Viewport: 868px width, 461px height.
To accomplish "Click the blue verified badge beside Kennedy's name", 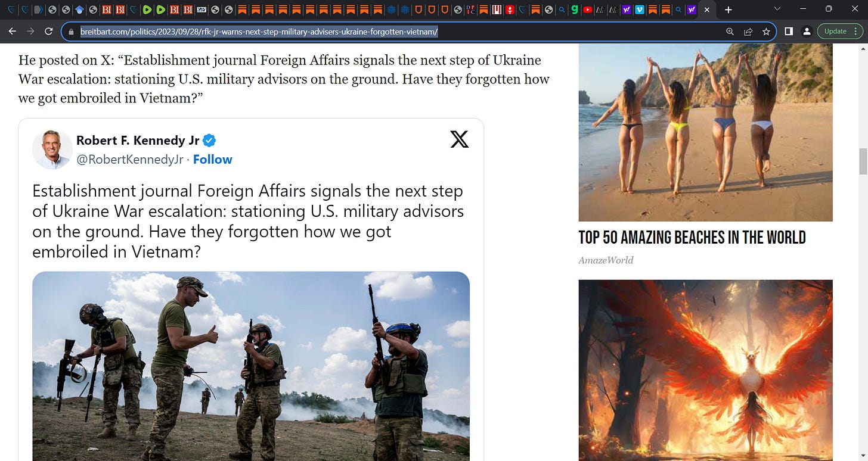I will click(x=209, y=141).
